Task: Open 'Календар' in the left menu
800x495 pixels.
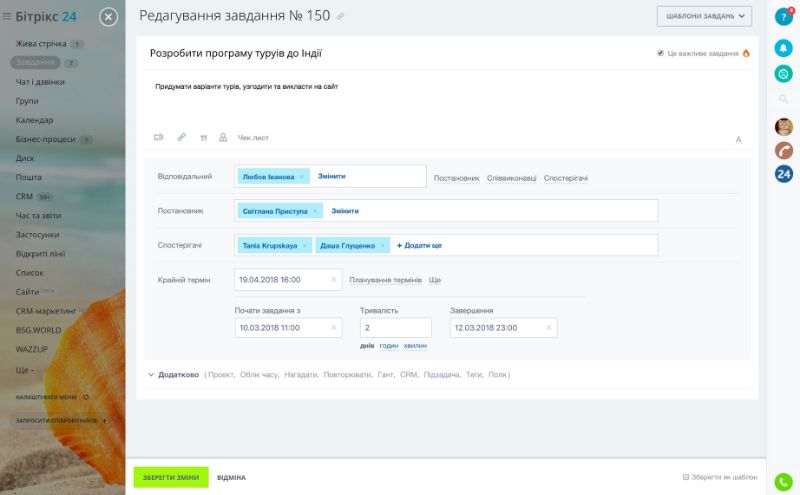Action: (x=34, y=120)
